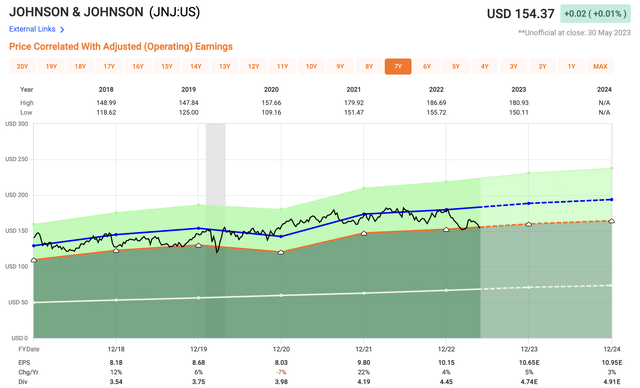Select the 4Y time range tab
Viewport: 640px width, 388px height.
coord(484,67)
